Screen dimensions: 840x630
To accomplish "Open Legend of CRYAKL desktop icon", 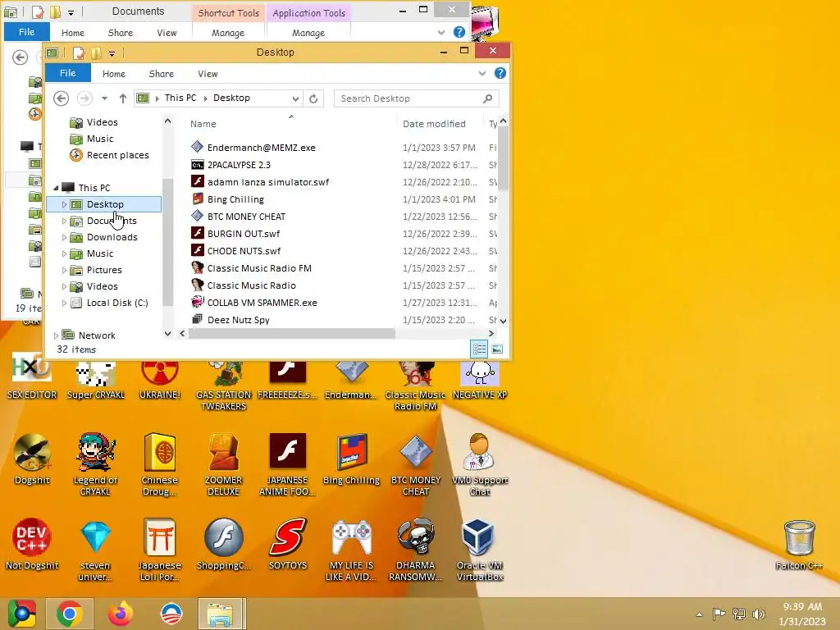I will click(95, 464).
